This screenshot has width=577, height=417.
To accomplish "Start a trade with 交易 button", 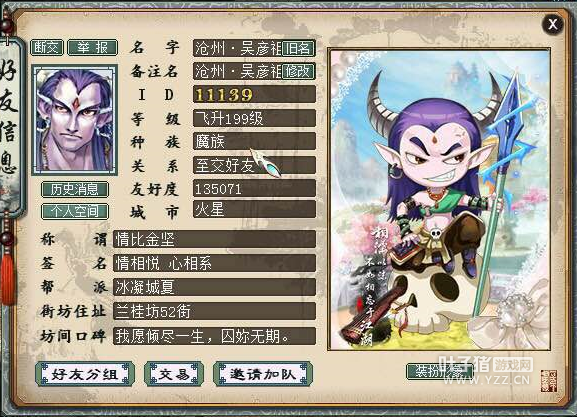I will [x=174, y=374].
